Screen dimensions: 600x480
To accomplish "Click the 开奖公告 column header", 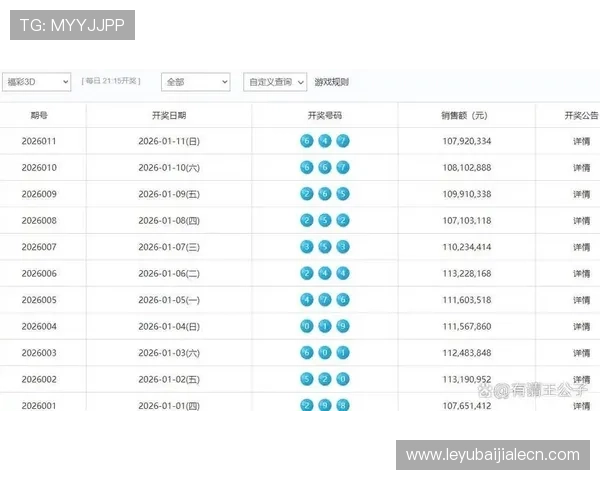I will point(582,115).
